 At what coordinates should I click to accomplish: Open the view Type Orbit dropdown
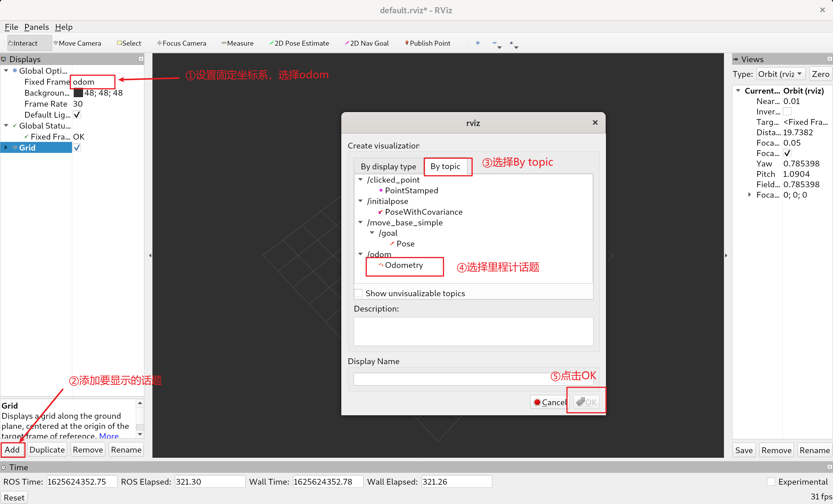pyautogui.click(x=781, y=74)
